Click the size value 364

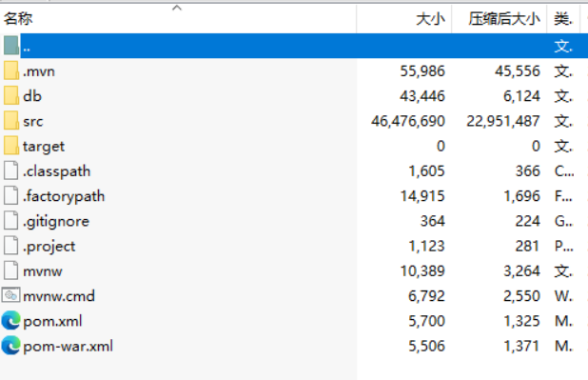point(433,221)
